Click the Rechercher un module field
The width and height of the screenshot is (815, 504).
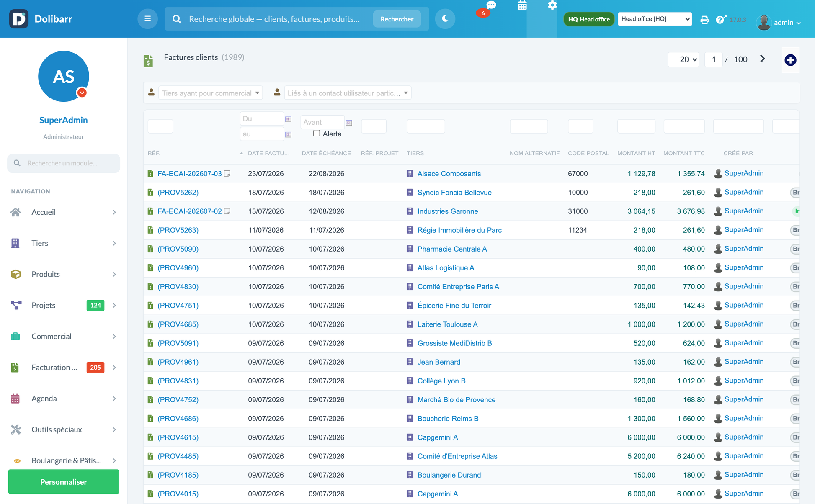64,163
